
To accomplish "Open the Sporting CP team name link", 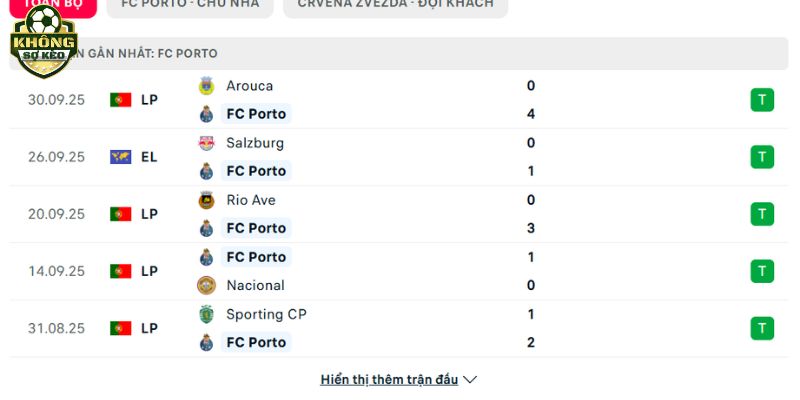I will tap(266, 314).
